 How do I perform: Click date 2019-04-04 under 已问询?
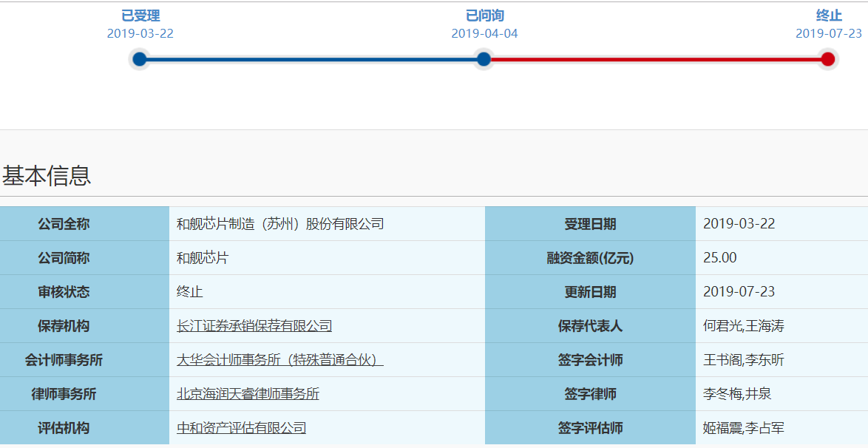(484, 33)
